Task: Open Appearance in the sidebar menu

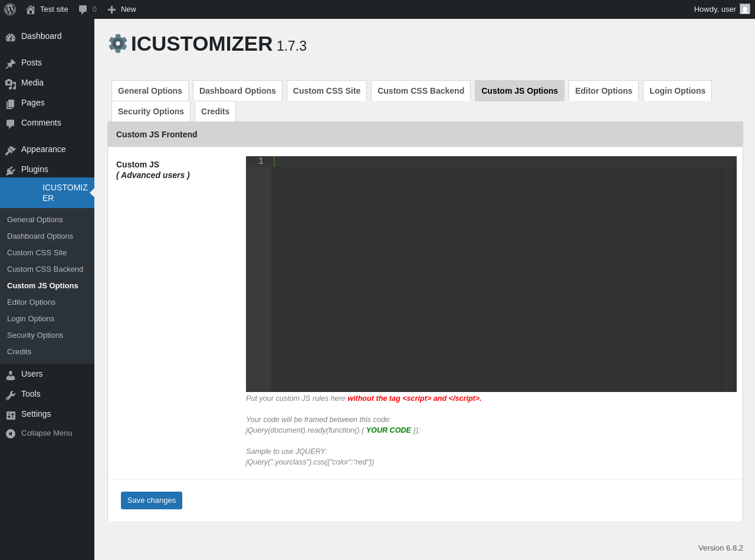Action: [x=47, y=149]
